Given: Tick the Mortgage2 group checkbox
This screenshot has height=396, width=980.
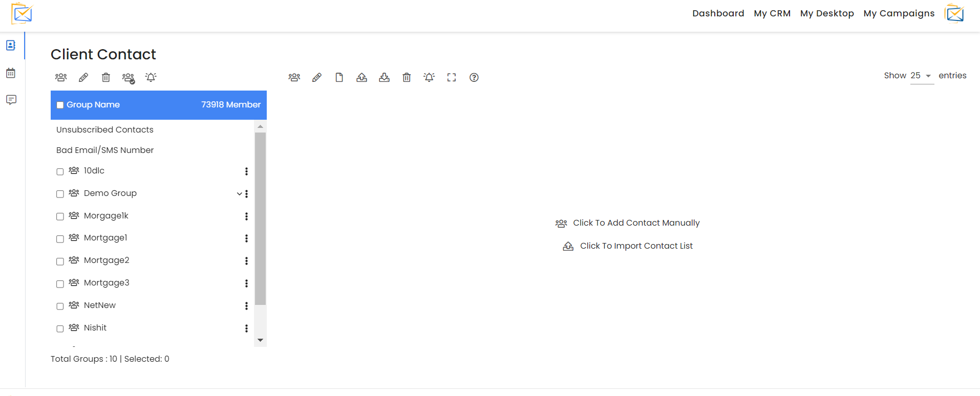Looking at the screenshot, I should [60, 261].
